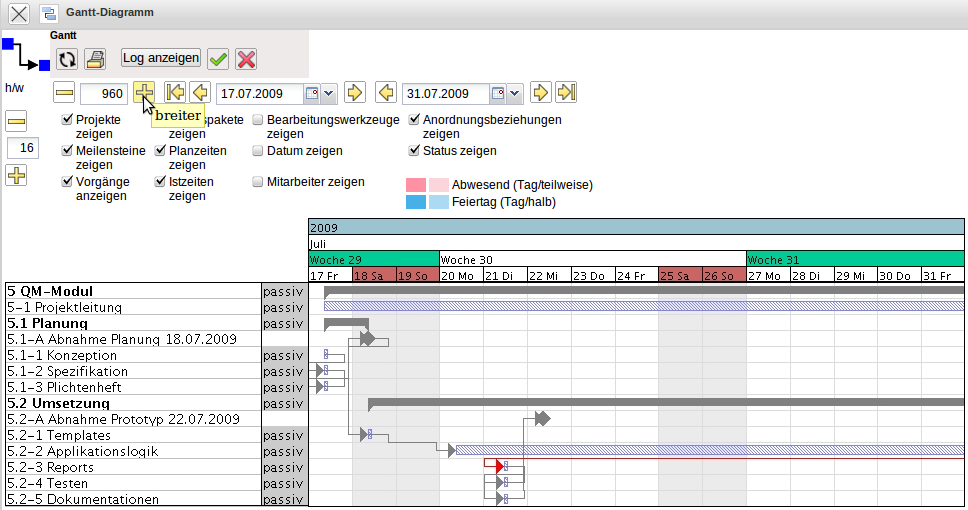Click the print icon
Image resolution: width=968 pixels, height=510 pixels.
click(x=94, y=59)
